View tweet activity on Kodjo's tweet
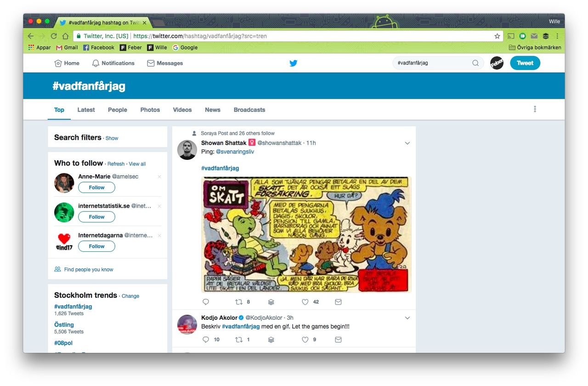 (271, 340)
